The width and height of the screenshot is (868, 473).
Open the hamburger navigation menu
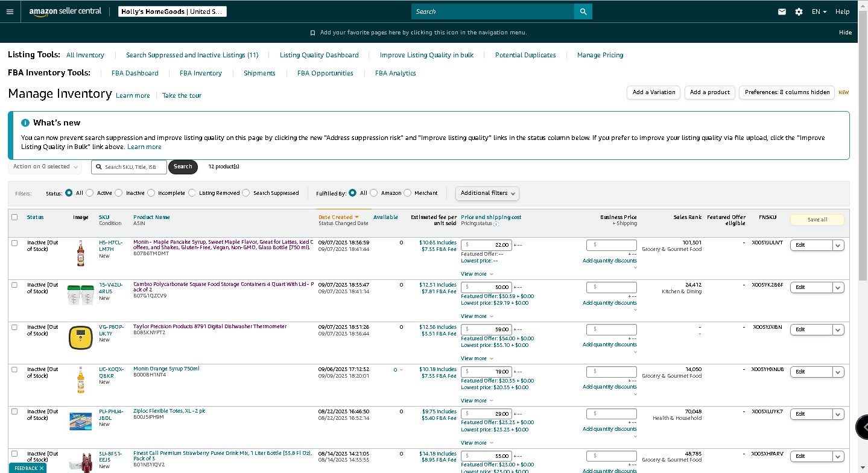pos(10,11)
